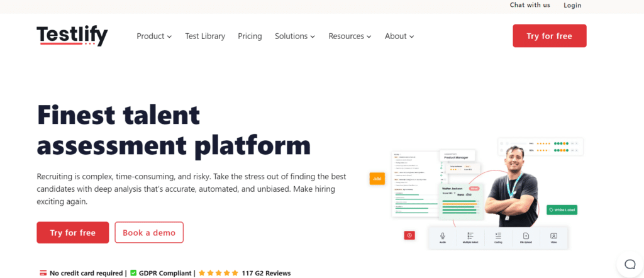
Task: Click the File Upload icon
Action: [526, 236]
